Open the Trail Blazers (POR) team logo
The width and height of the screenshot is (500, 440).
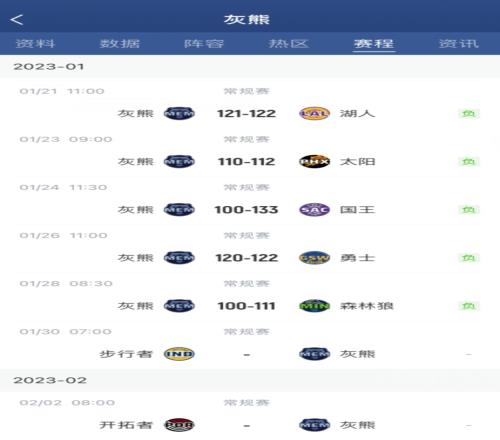(179, 425)
